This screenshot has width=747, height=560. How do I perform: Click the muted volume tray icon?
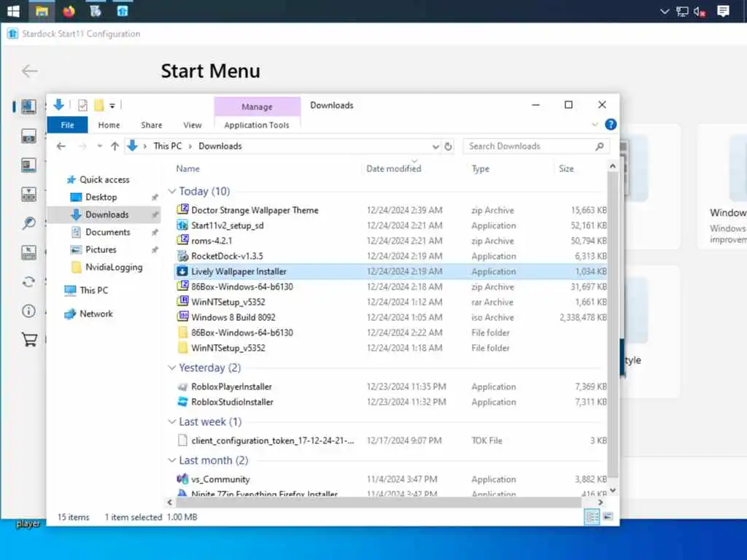tap(700, 12)
